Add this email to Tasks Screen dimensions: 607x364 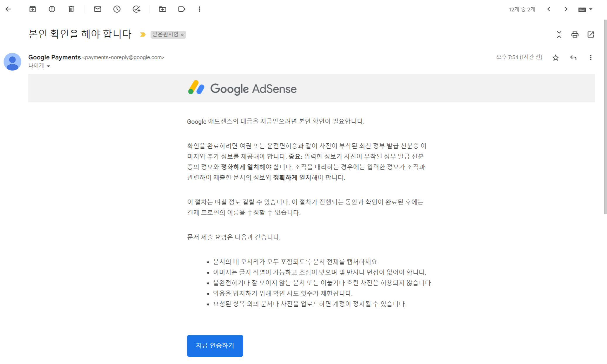(x=136, y=9)
